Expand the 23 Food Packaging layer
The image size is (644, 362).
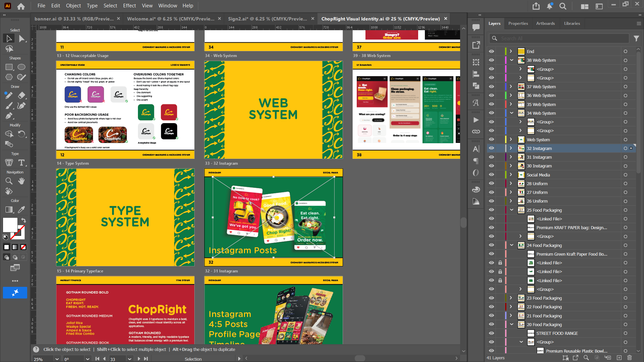point(511,298)
